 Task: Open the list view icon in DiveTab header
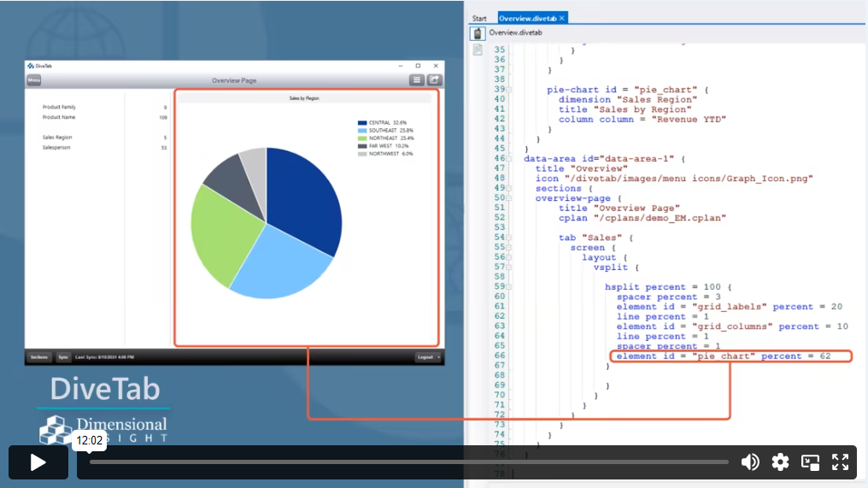click(x=416, y=80)
